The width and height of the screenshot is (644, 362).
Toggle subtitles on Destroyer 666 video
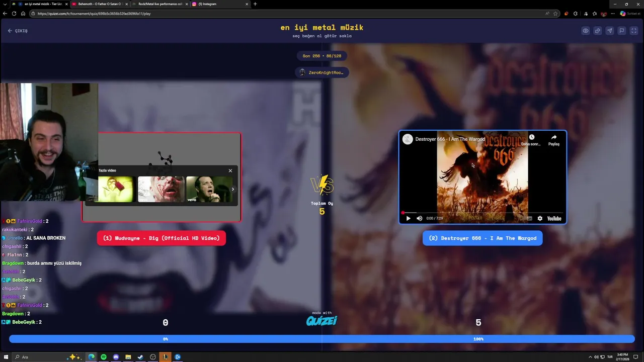point(529,218)
